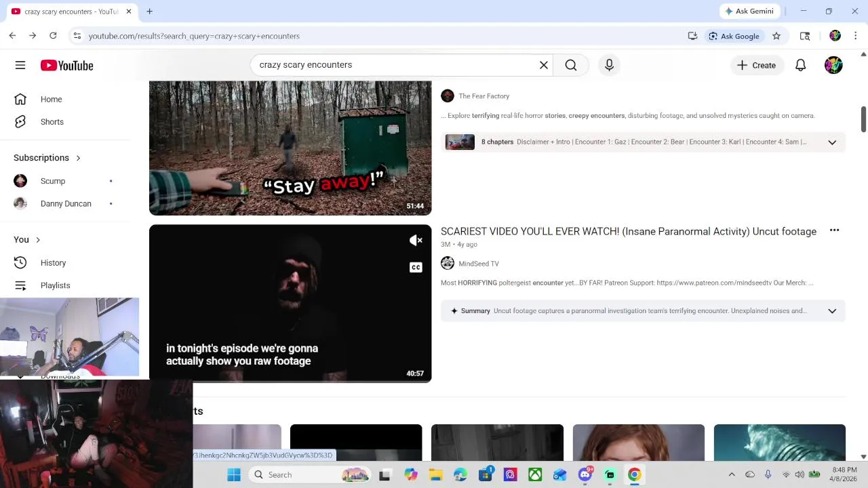
Task: Click the Windows taskbar Search box
Action: point(309,474)
